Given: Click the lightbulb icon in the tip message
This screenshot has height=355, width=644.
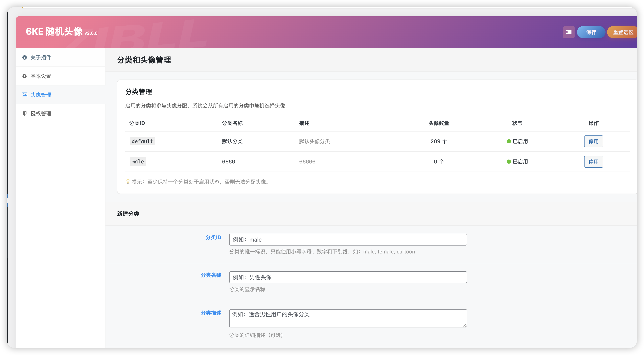Looking at the screenshot, I should pos(128,182).
